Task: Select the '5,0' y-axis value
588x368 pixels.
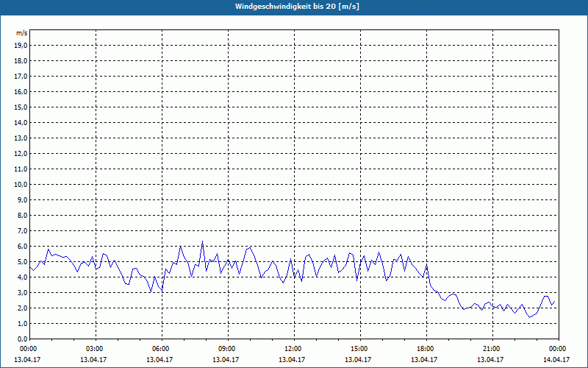Action: (x=23, y=262)
